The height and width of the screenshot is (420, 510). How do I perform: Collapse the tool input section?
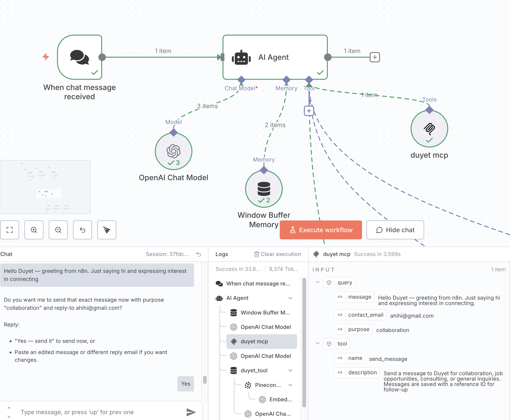[318, 344]
